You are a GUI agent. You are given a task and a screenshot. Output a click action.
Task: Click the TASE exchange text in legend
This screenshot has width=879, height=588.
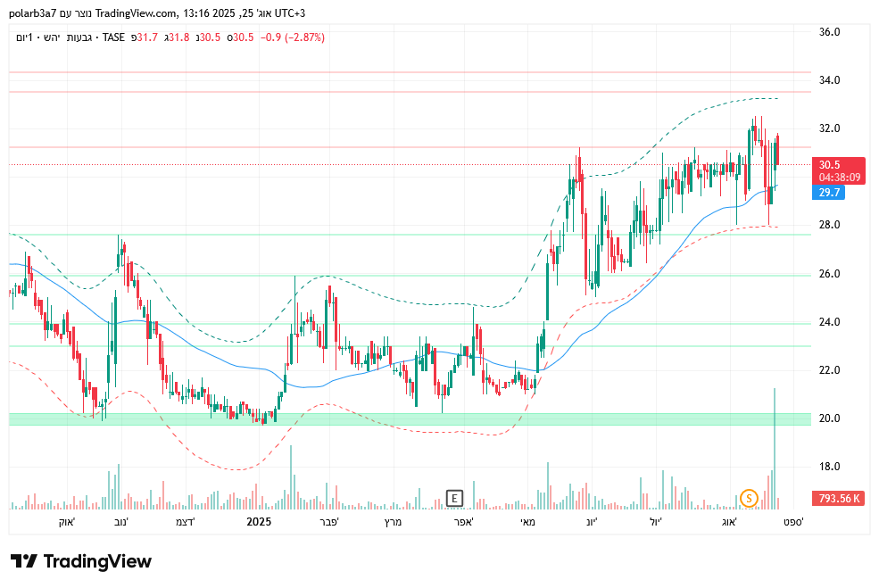[113, 37]
